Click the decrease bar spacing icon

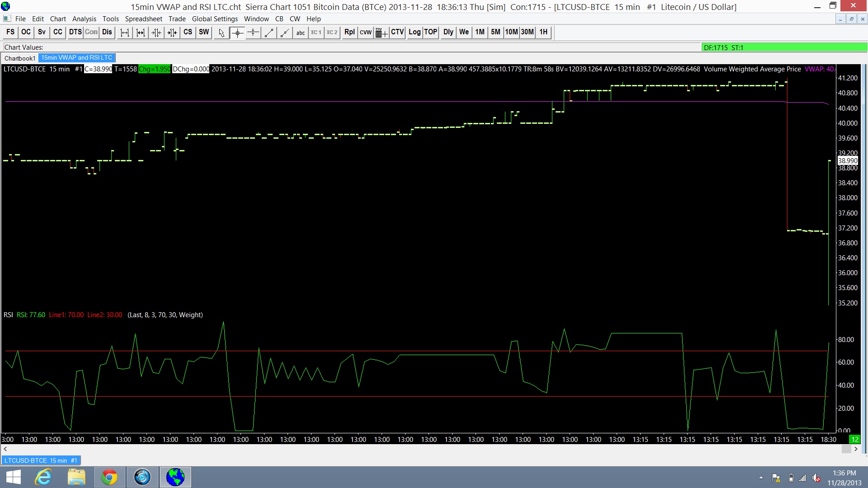141,33
